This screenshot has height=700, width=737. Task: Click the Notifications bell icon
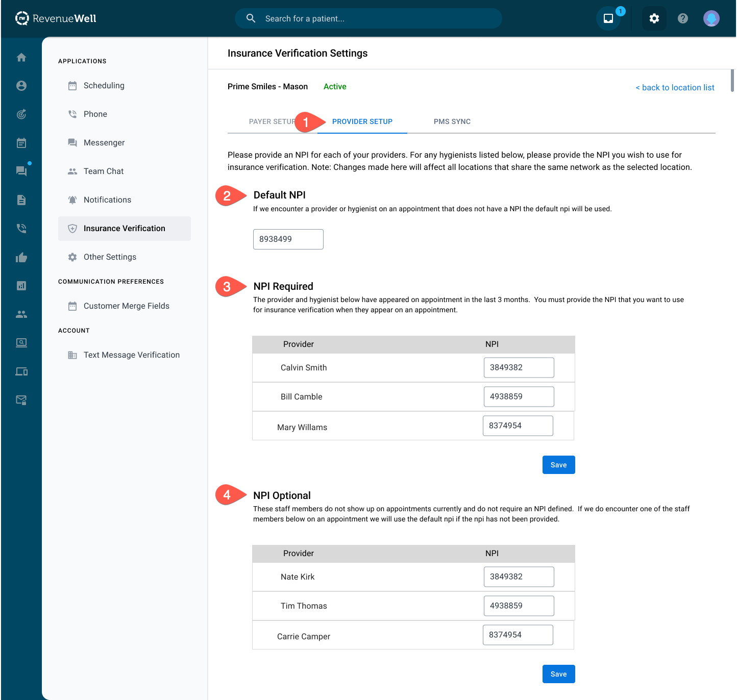(72, 200)
